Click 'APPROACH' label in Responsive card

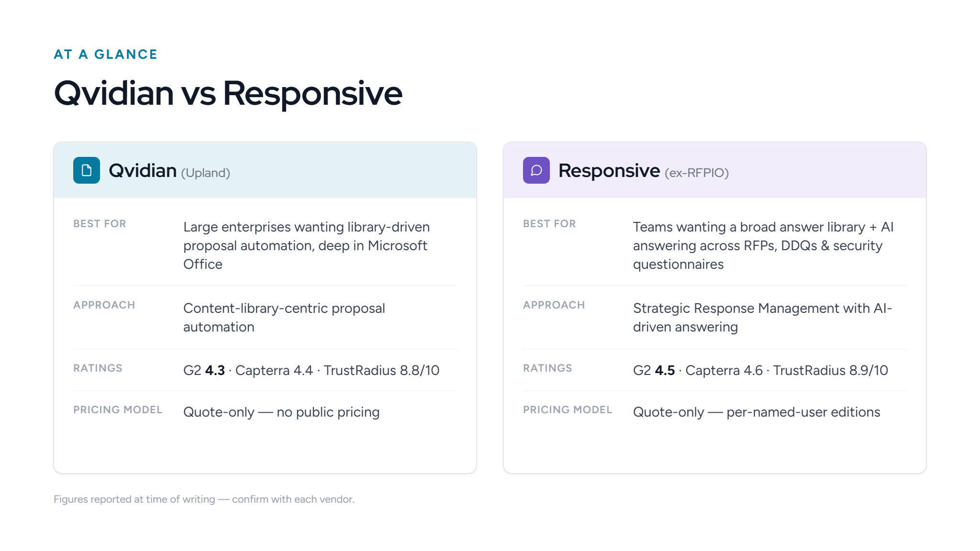(x=554, y=305)
